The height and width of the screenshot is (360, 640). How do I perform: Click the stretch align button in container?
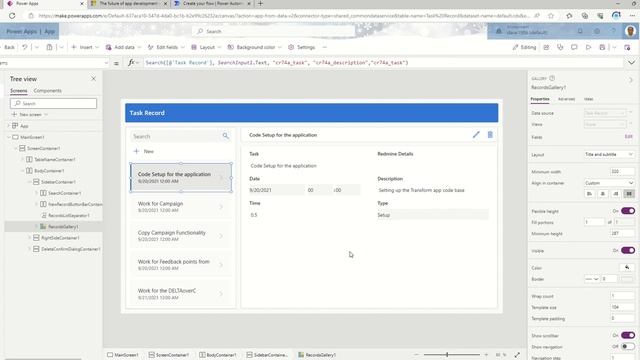pos(629,194)
